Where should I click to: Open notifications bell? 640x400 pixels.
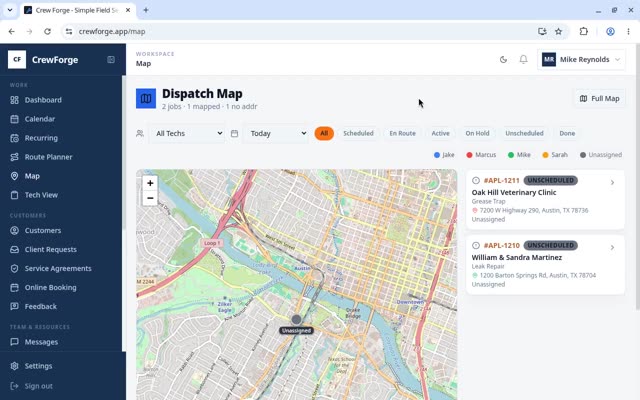coord(523,60)
